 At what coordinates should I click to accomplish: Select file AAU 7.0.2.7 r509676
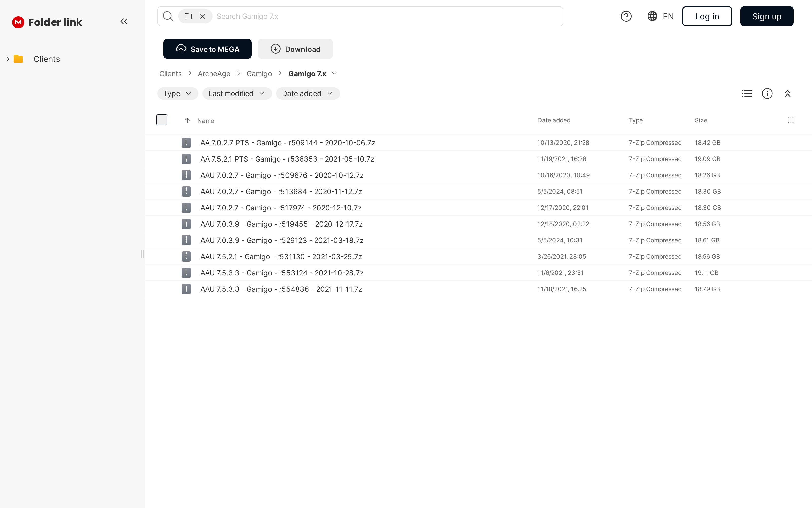coord(479,175)
